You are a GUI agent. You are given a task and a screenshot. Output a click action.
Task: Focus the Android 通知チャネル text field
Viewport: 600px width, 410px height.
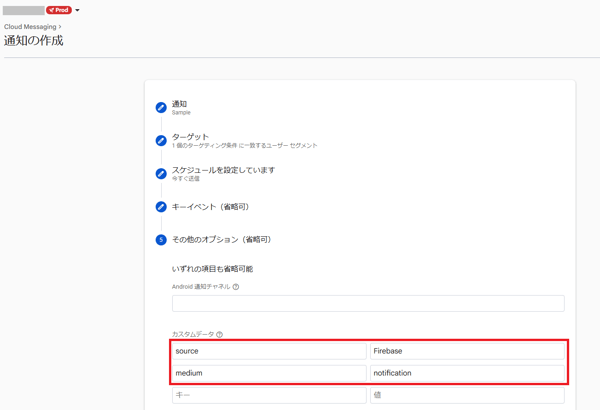coord(368,303)
